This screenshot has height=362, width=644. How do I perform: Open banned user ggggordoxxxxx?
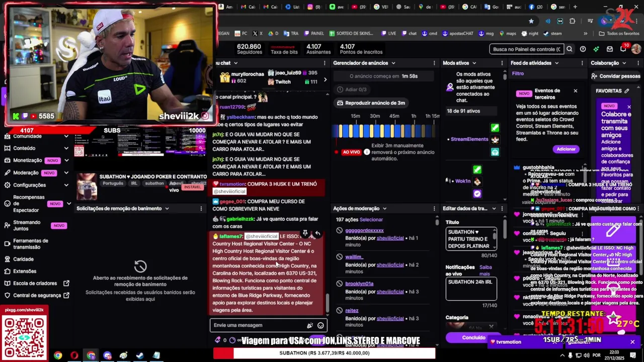[x=364, y=231]
